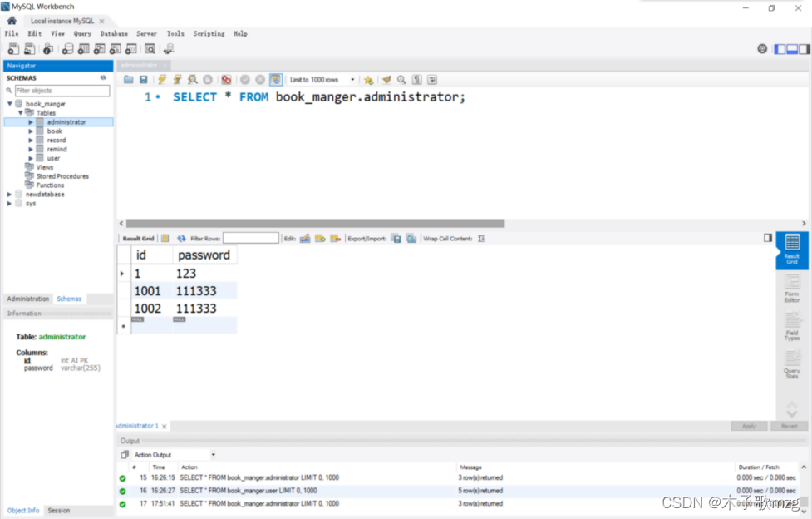Viewport: 812px width, 519px height.
Task: Open the File menu
Action: 12,34
